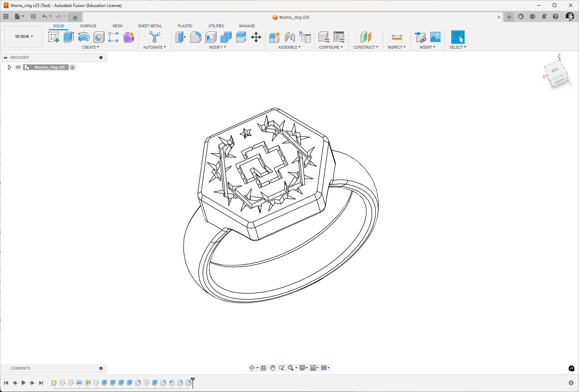The width and height of the screenshot is (579, 392).
Task: Activate the Extrude tool
Action: pos(69,37)
